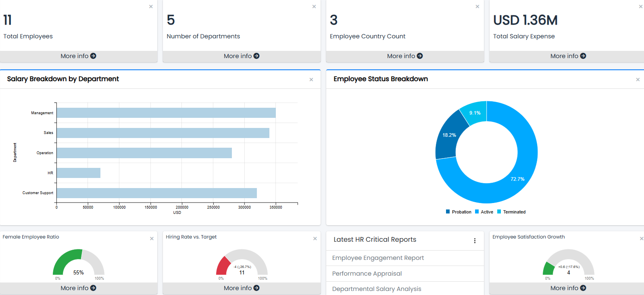Close the Total Employees card
Screen dimensions: 644x295
(151, 6)
